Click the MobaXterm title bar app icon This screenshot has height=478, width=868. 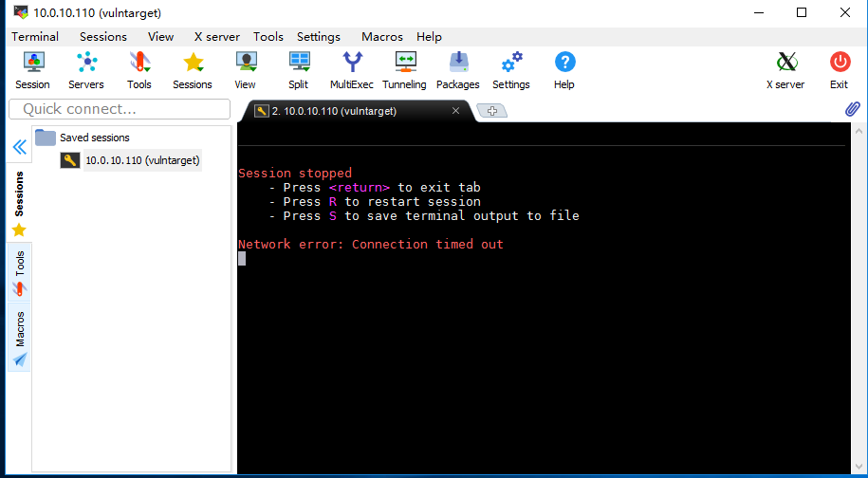tap(21, 12)
